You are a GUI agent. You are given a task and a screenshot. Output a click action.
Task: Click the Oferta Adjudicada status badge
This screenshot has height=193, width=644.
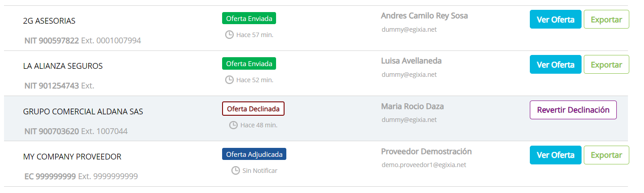(254, 154)
